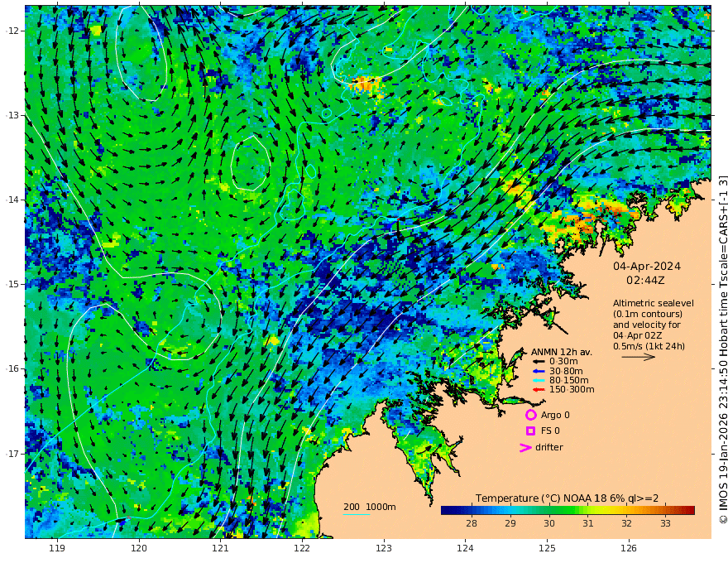728x563 pixels.
Task: Click longitude axis label 121
Action: coord(221,549)
